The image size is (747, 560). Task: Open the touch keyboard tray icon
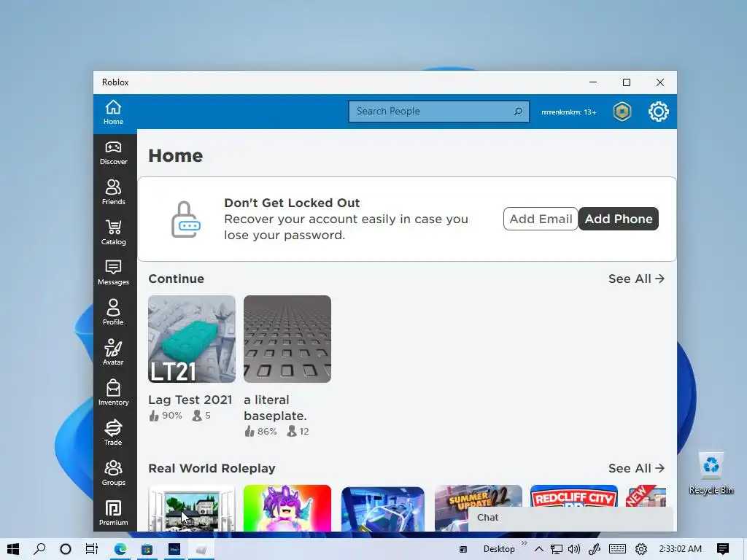point(618,550)
